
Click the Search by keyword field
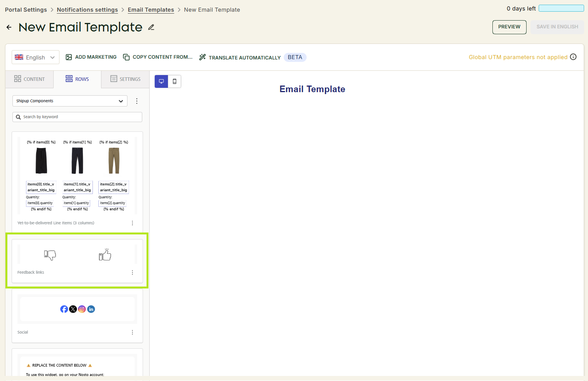click(x=77, y=117)
